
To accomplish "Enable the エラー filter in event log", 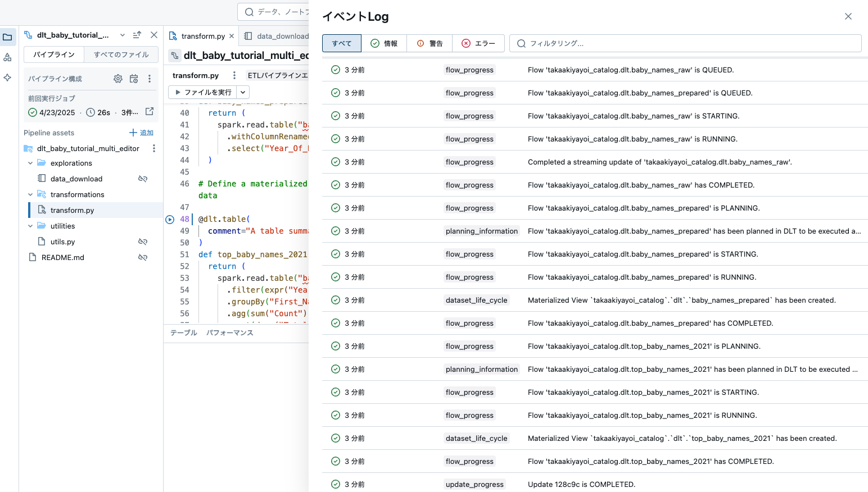I will click(478, 43).
